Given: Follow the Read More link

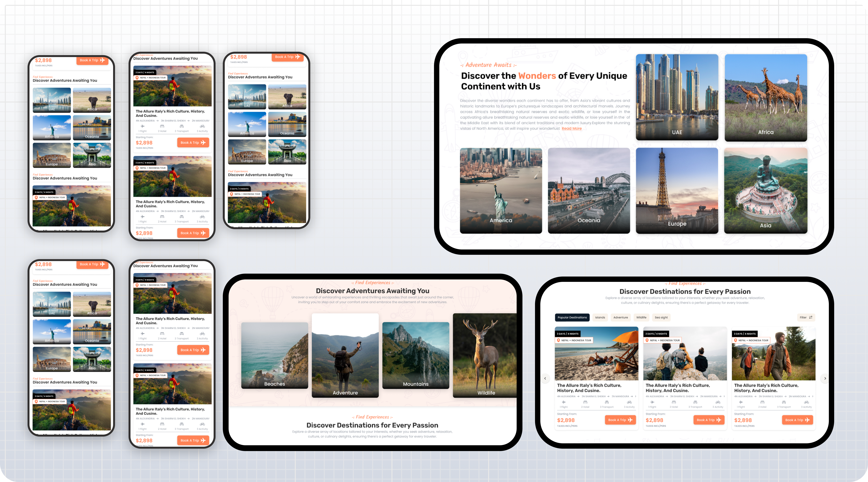Looking at the screenshot, I should (571, 128).
